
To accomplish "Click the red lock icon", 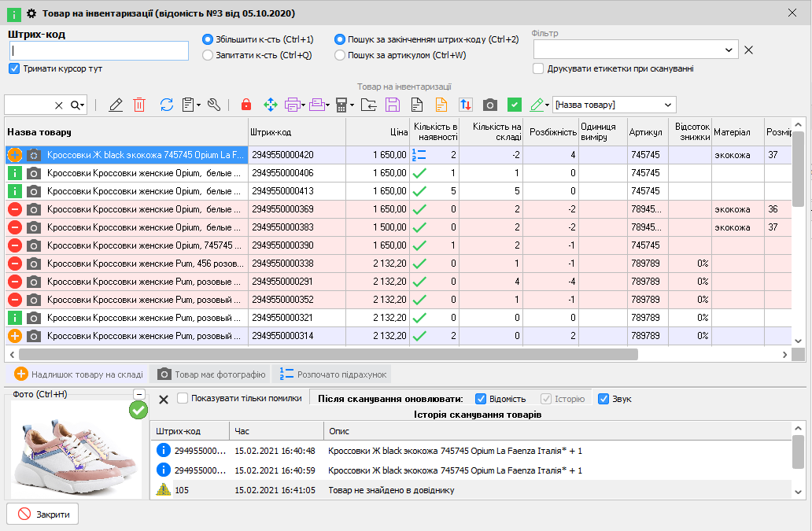I will (x=246, y=104).
